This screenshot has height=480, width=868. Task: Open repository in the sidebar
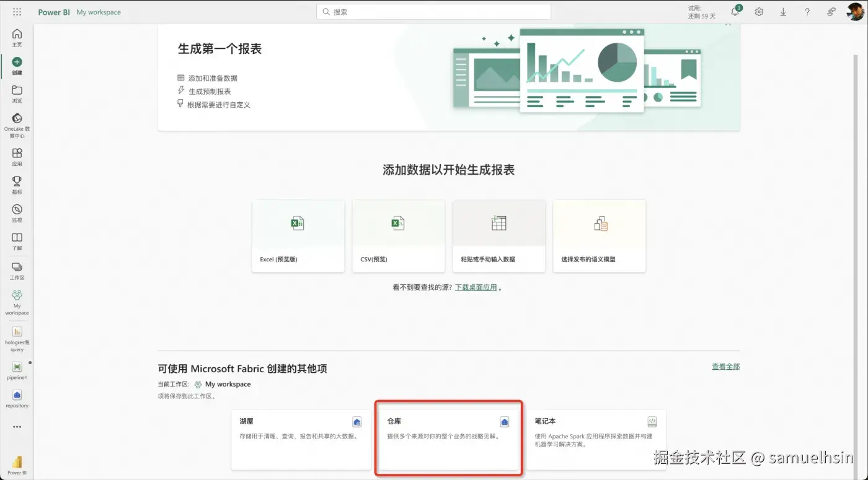(17, 399)
